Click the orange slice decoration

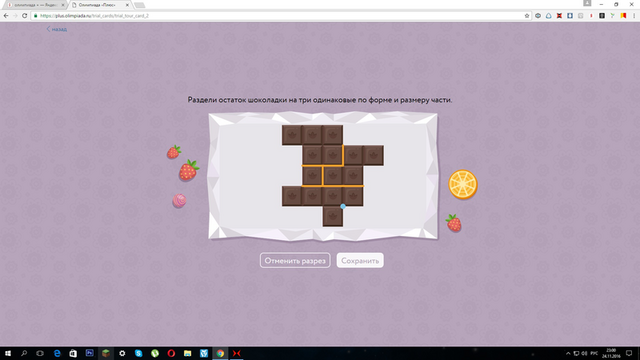[463, 184]
